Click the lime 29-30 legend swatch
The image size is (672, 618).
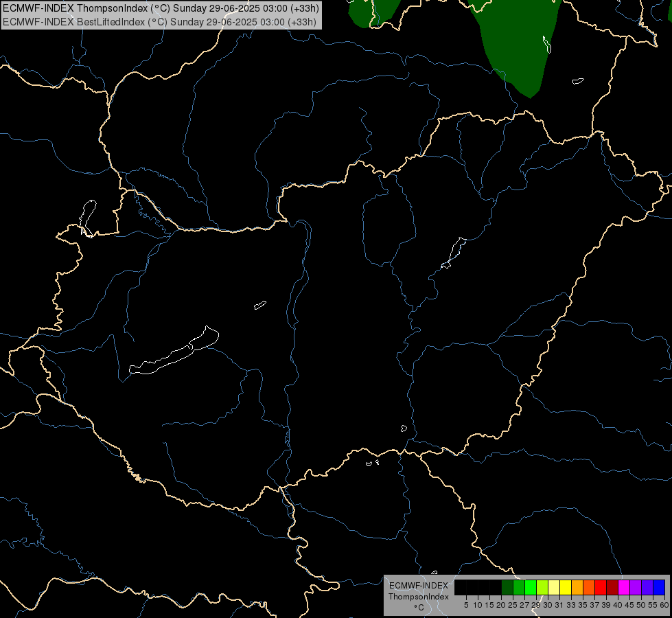click(x=542, y=588)
